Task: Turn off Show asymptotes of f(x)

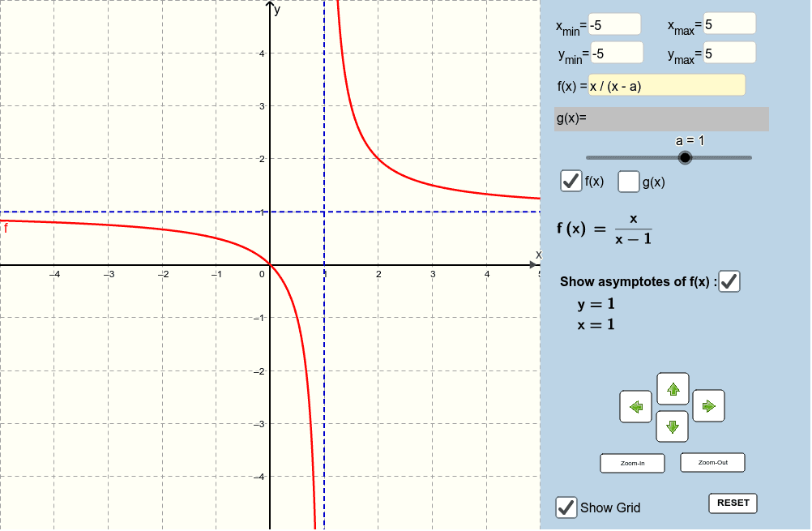Action: pyautogui.click(x=729, y=281)
